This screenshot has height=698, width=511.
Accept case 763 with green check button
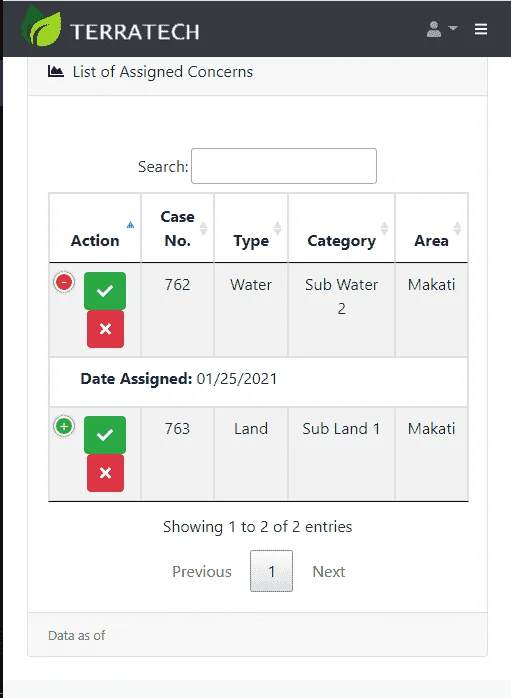pyautogui.click(x=105, y=435)
